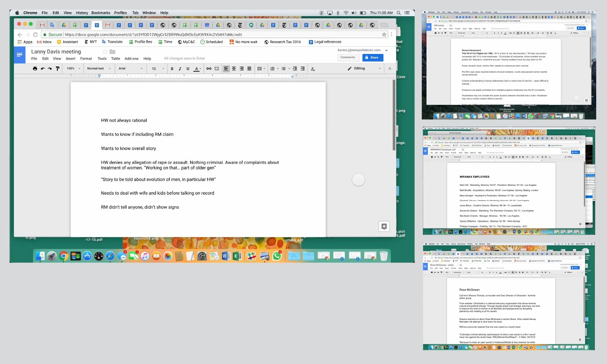Bookmark this page with the star icon
Image resolution: width=607 pixels, height=364 pixels.
384,34
